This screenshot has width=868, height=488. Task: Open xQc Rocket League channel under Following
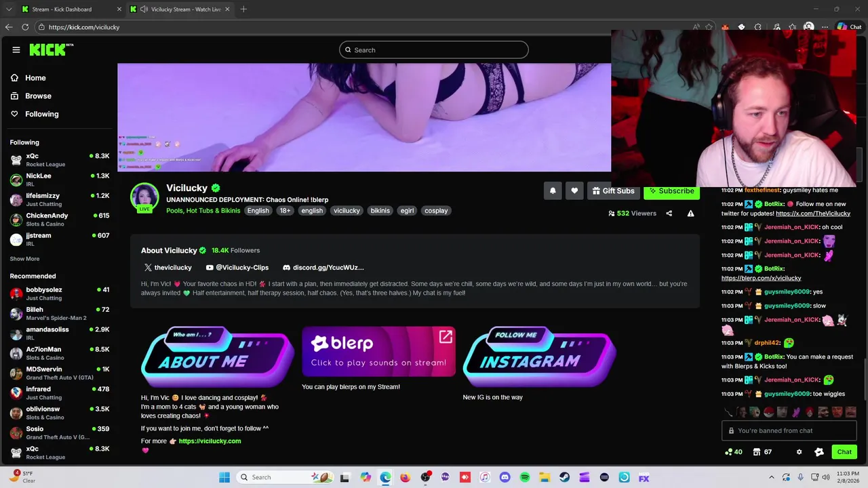[x=59, y=160]
